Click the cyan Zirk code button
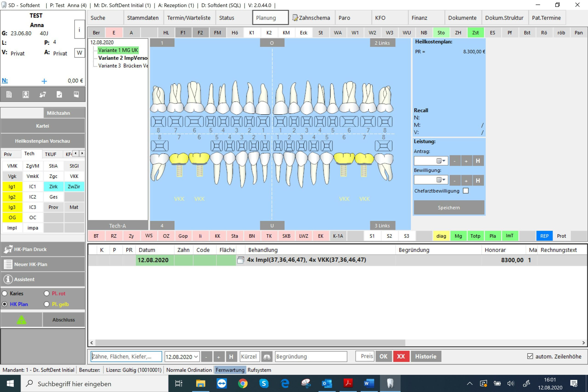The width and height of the screenshot is (588, 392). point(53,186)
